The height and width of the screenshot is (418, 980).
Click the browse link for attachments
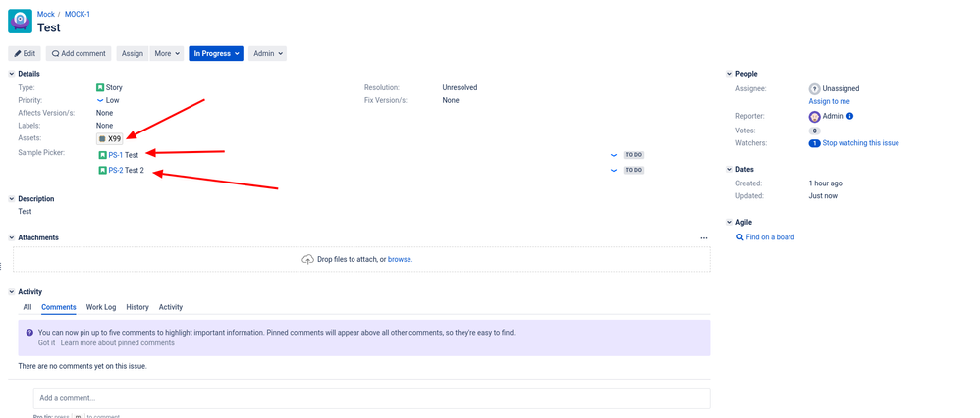[x=400, y=259]
